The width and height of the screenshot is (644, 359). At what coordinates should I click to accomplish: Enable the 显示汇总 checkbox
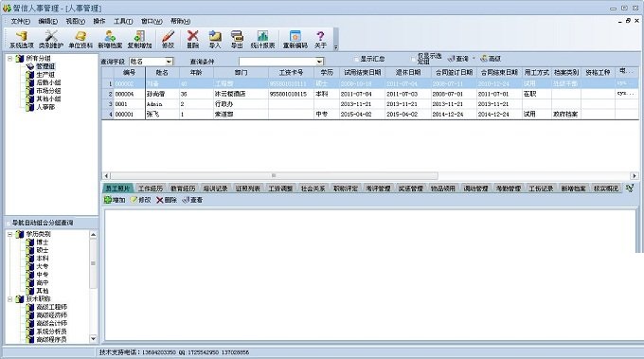pos(356,59)
